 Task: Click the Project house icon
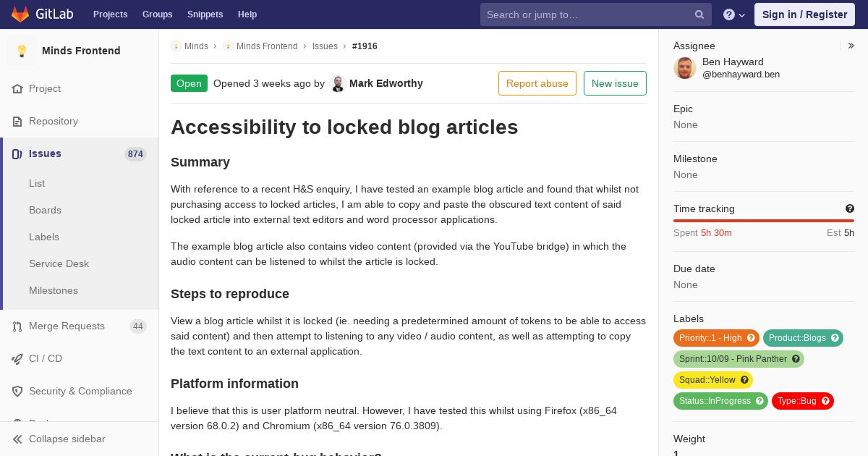(17, 88)
